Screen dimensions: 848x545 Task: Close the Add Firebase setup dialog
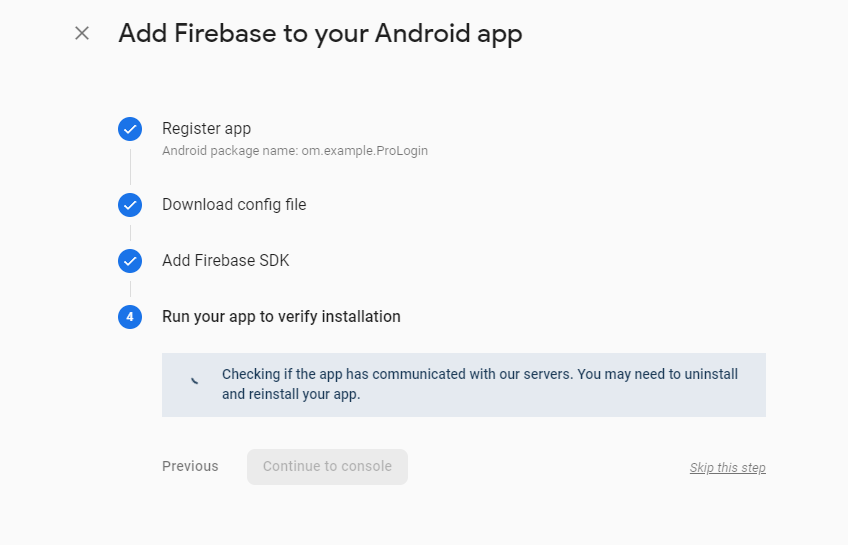(x=82, y=33)
